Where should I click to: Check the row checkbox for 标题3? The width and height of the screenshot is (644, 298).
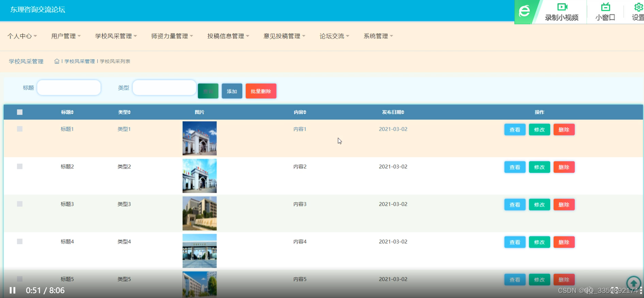(x=20, y=204)
